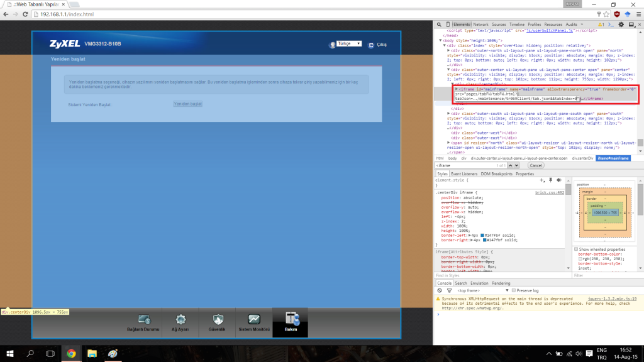Screen dimensions: 644x362
Task: Check Show inherited properties
Action: [576, 249]
